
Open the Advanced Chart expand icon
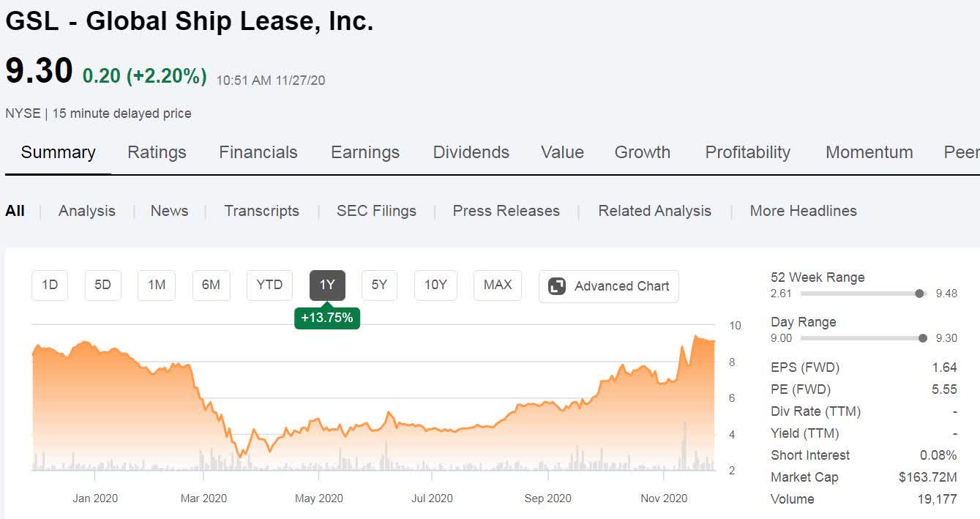pos(557,286)
